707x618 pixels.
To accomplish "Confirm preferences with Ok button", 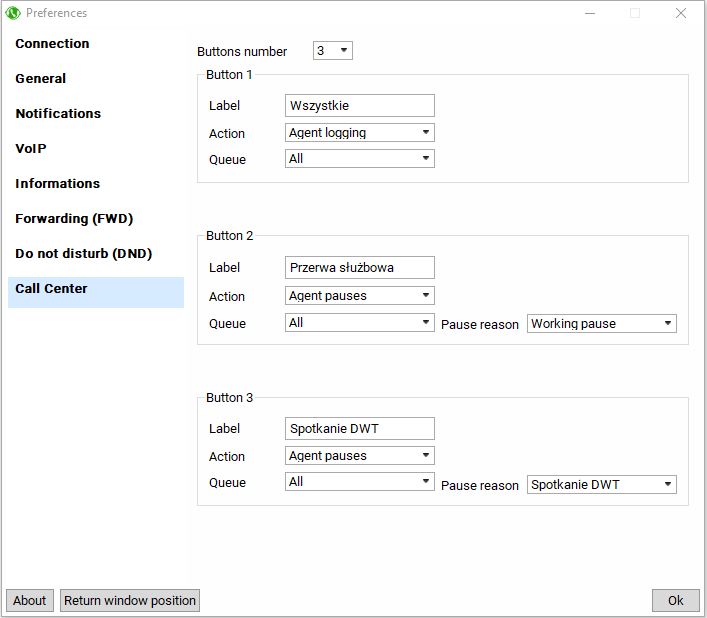I will pos(675,600).
